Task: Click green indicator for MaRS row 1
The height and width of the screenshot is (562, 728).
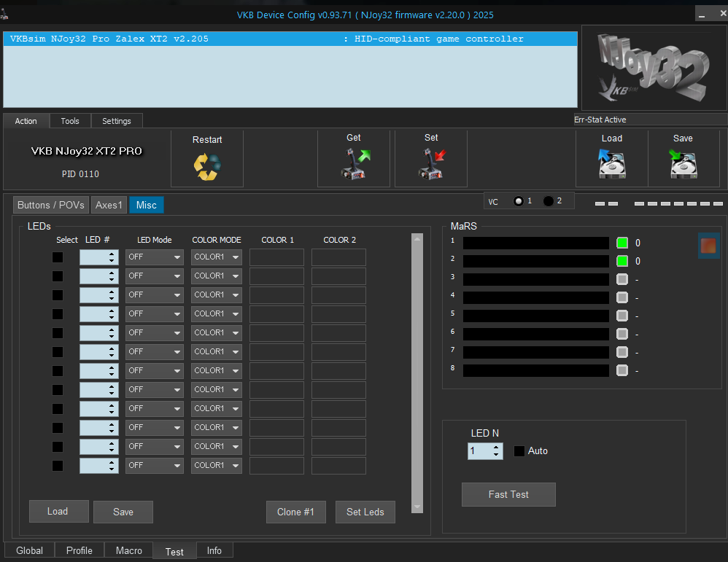Action: 622,243
